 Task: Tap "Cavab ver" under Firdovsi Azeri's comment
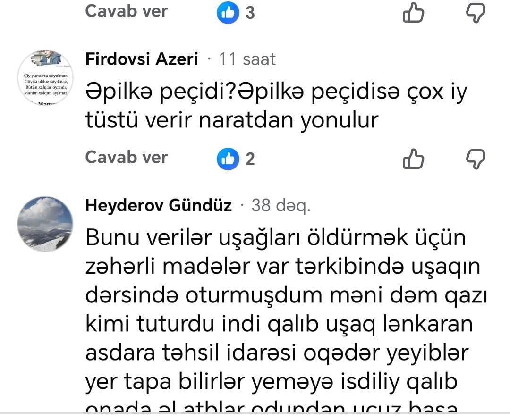[x=126, y=157]
